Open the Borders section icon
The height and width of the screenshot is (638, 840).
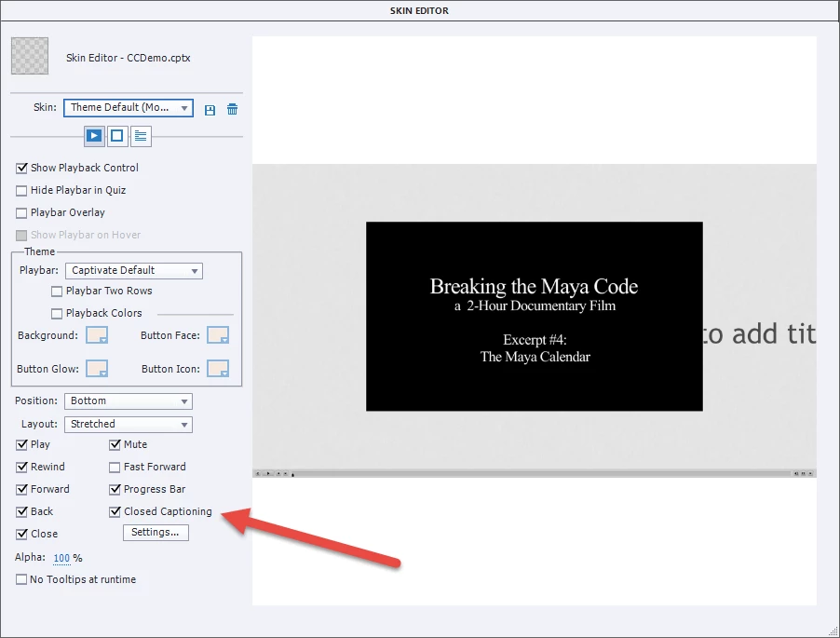click(117, 136)
